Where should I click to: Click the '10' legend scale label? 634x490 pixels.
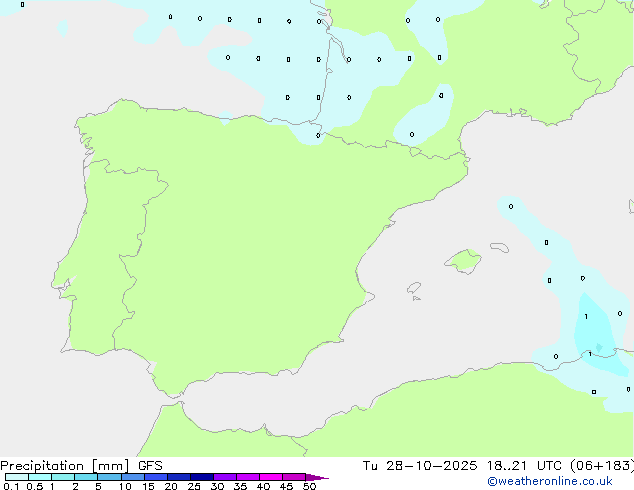125,486
